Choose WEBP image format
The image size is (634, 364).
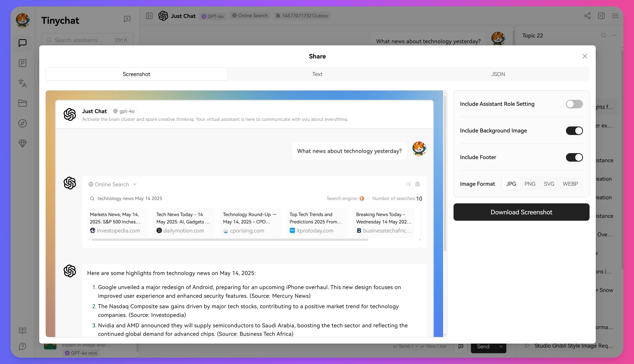click(x=570, y=184)
